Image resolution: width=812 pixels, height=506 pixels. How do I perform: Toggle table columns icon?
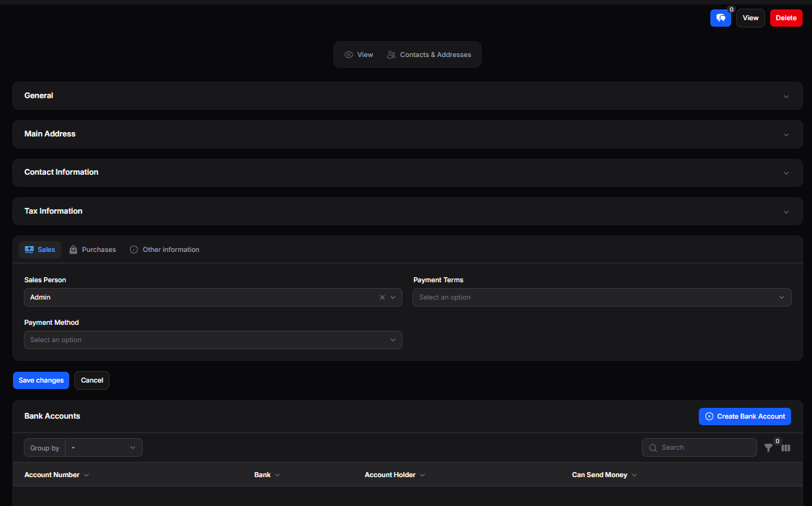point(785,448)
